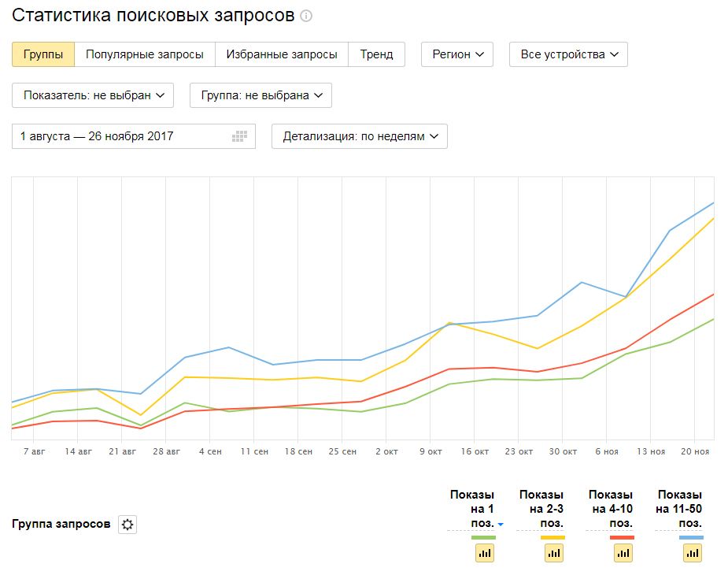728x575 pixels.
Task: Switch to the Избранные запросы tab
Action: [282, 54]
